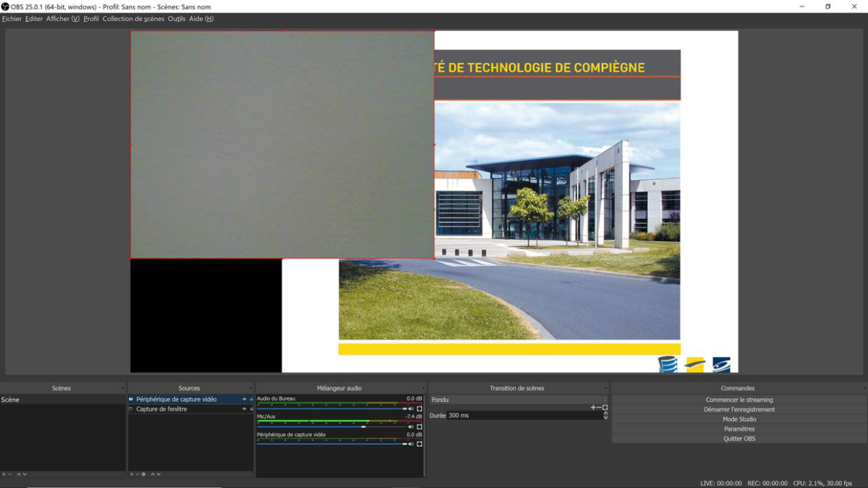Open Fichier menu
This screenshot has height=488, width=868.
point(12,19)
